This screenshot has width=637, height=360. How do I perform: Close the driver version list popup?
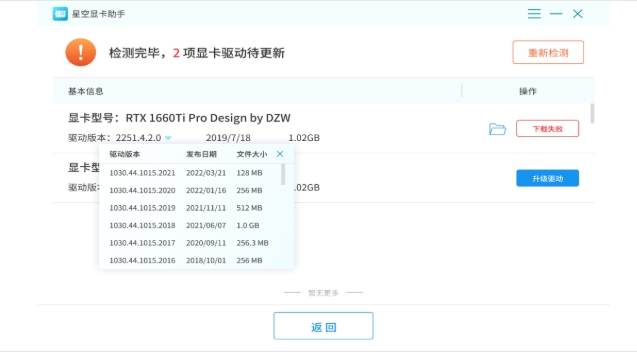click(280, 154)
